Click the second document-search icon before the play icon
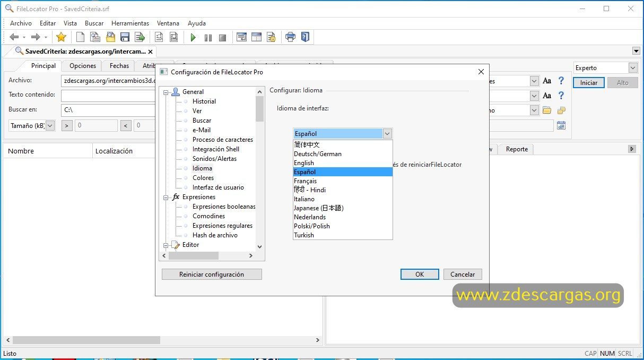Viewport: 644px width, 360px height. point(173,37)
